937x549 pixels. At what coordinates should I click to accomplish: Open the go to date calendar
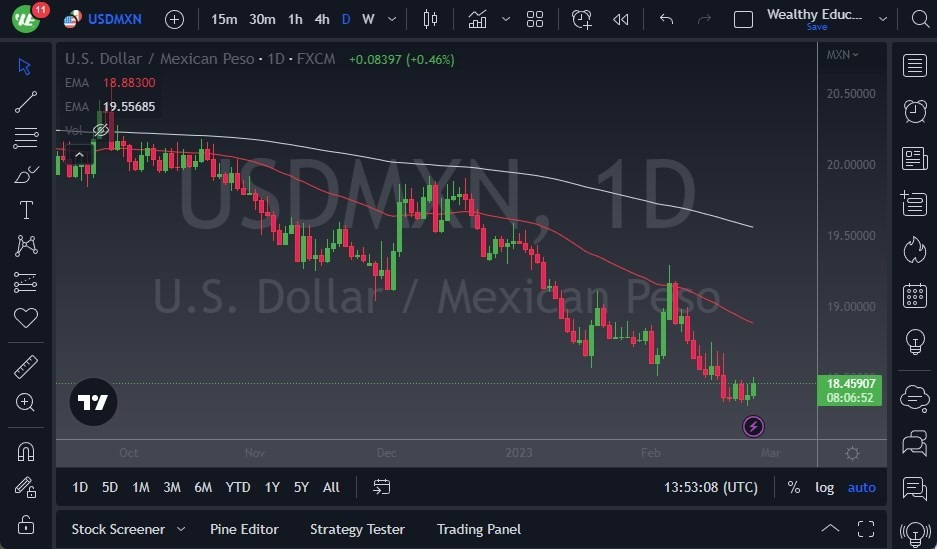[381, 487]
